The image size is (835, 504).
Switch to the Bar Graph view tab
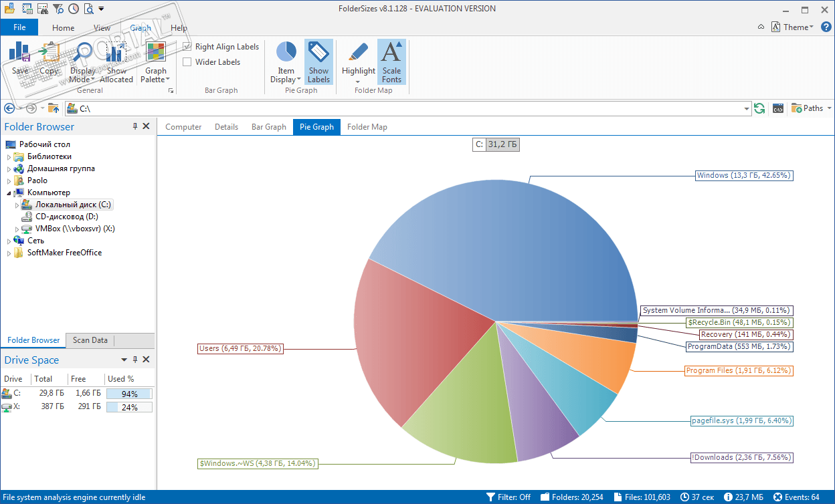tap(269, 127)
